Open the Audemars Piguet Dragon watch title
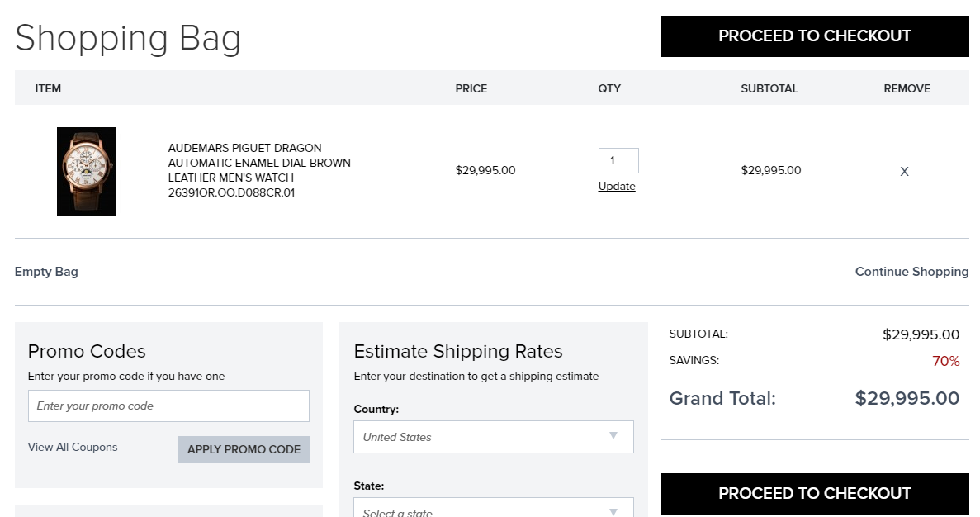 tap(259, 170)
